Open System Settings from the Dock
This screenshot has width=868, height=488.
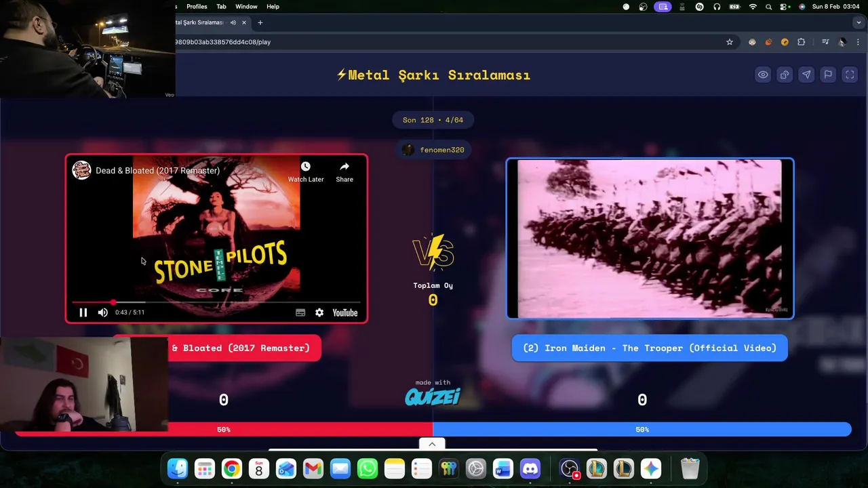[476, 468]
